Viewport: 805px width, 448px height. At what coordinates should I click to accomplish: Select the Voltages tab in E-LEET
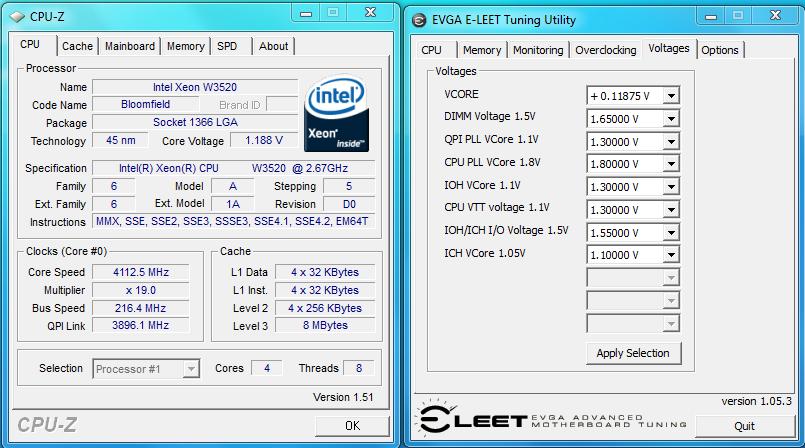pyautogui.click(x=669, y=48)
